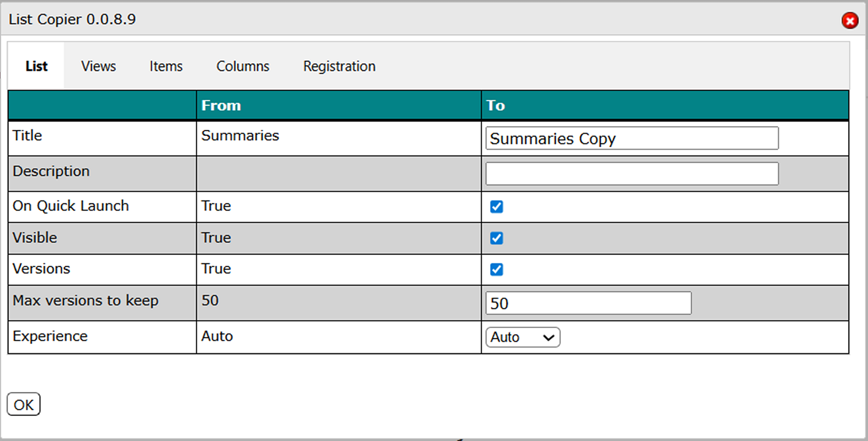The image size is (868, 441).
Task: Click the source title value Summaries
Action: pyautogui.click(x=240, y=135)
